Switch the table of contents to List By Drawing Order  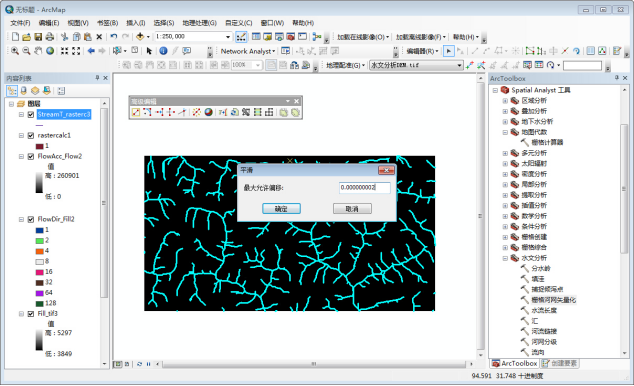pyautogui.click(x=12, y=91)
